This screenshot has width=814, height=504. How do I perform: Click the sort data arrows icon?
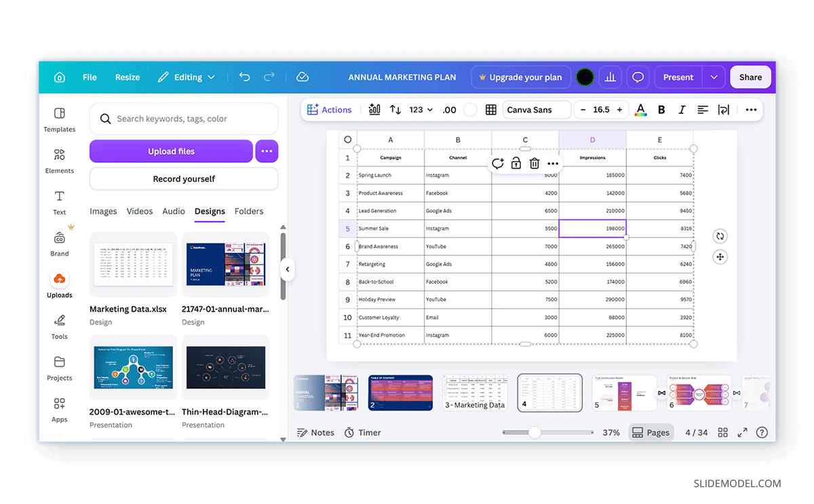click(395, 110)
